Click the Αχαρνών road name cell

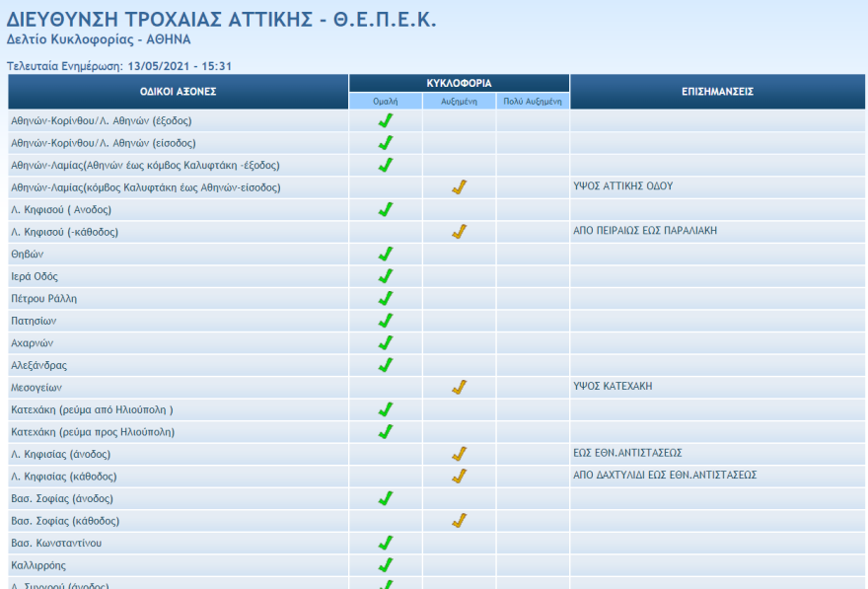pos(32,343)
